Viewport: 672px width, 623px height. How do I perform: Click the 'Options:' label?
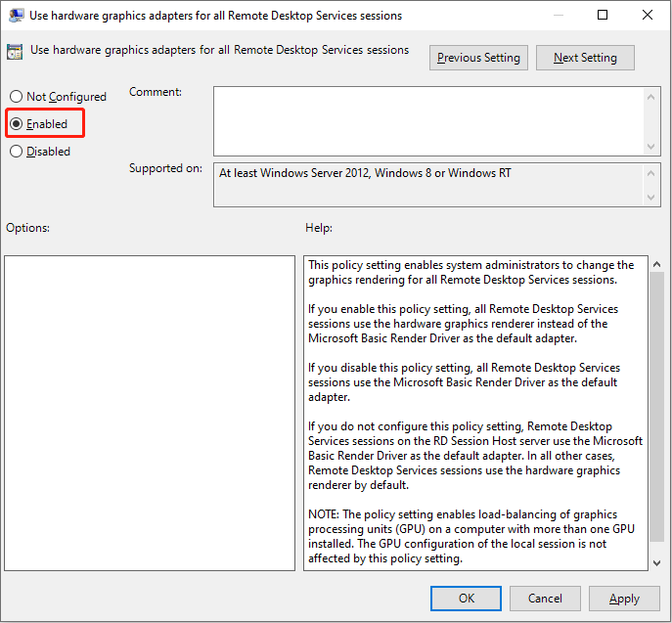point(27,228)
